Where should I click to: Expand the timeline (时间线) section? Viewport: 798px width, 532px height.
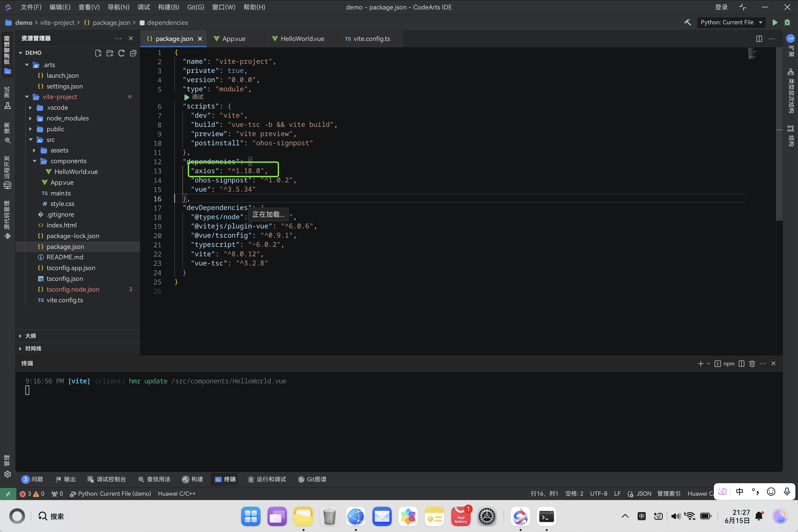pos(78,348)
